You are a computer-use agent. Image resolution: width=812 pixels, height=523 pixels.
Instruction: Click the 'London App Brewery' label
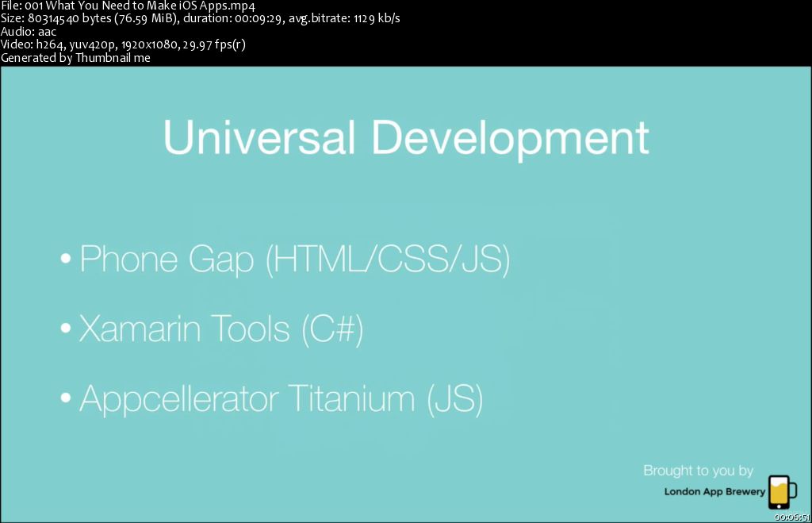tap(714, 491)
